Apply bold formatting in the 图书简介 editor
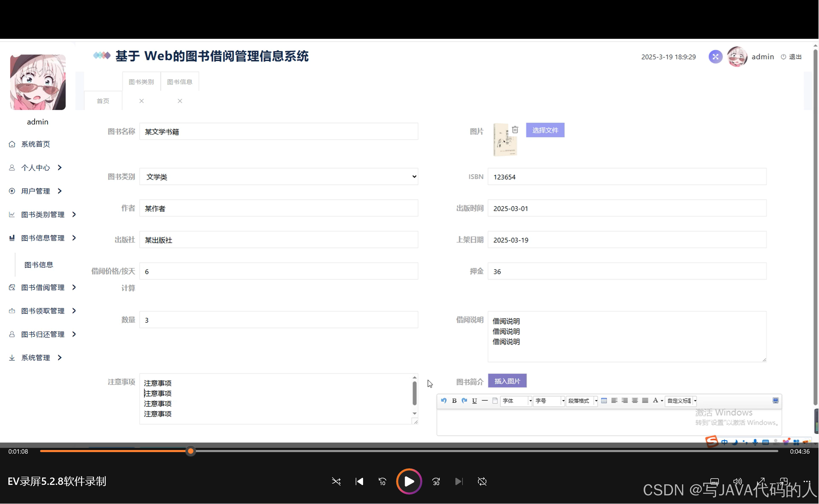The width and height of the screenshot is (819, 504). click(x=454, y=401)
